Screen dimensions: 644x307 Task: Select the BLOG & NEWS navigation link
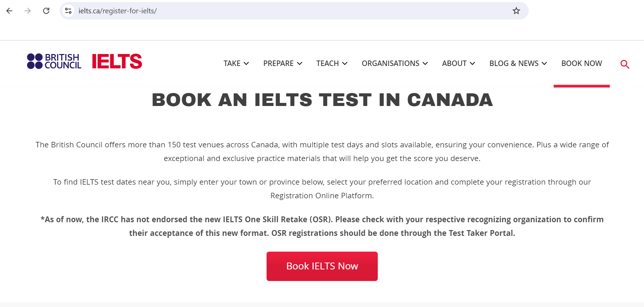tap(514, 64)
